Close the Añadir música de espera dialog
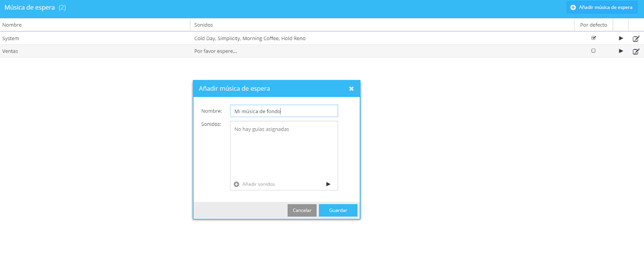Viewport: 644px width, 261px height. 351,89
